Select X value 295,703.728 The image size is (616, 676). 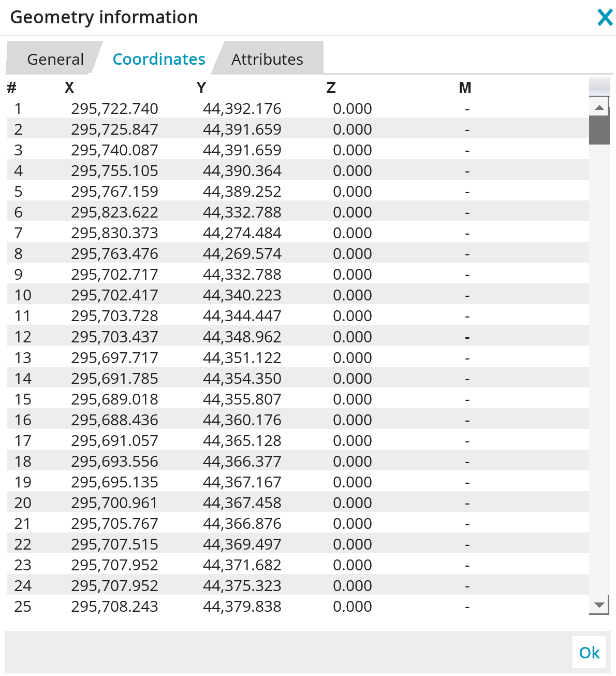[x=114, y=316]
